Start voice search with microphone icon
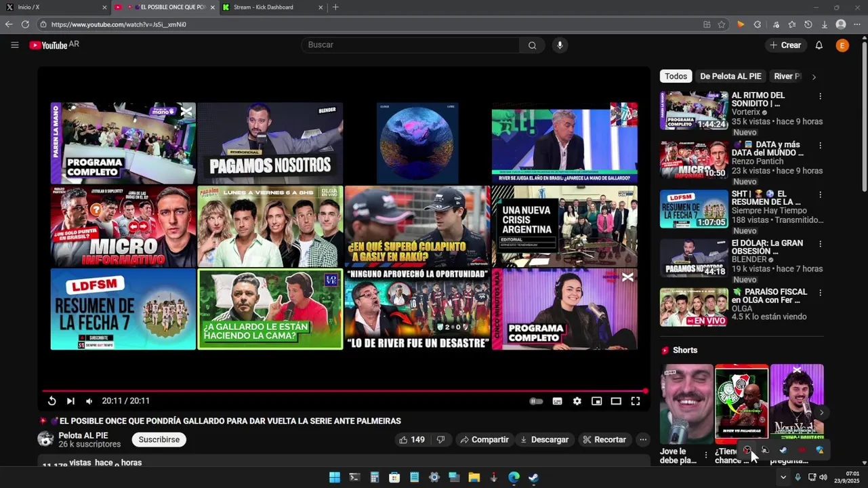 [x=560, y=45]
